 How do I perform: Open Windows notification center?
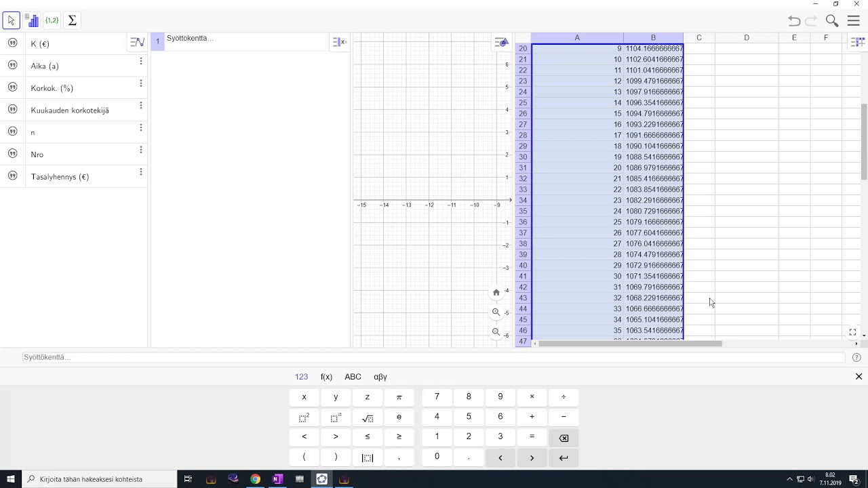(854, 479)
